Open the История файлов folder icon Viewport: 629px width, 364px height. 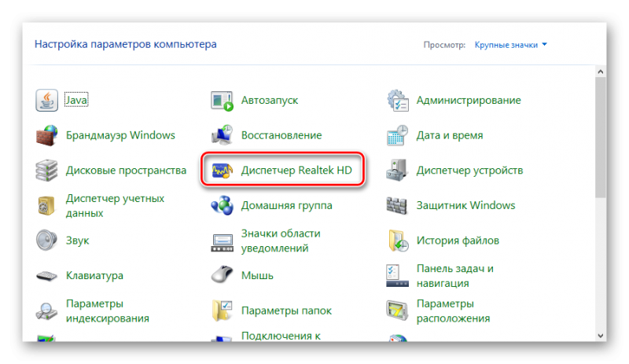click(398, 241)
